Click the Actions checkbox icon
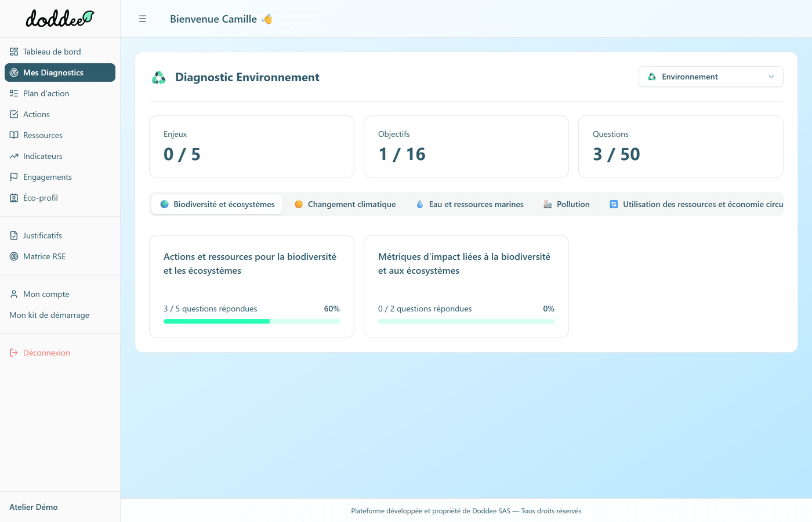 point(14,114)
